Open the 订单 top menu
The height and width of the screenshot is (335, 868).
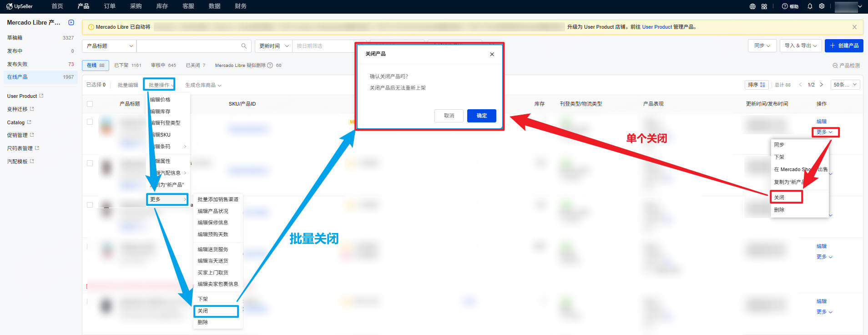point(110,6)
